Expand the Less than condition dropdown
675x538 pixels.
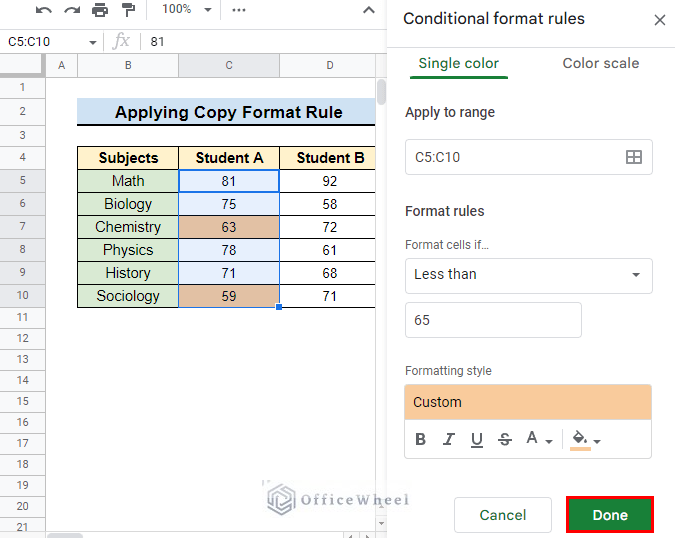point(528,275)
